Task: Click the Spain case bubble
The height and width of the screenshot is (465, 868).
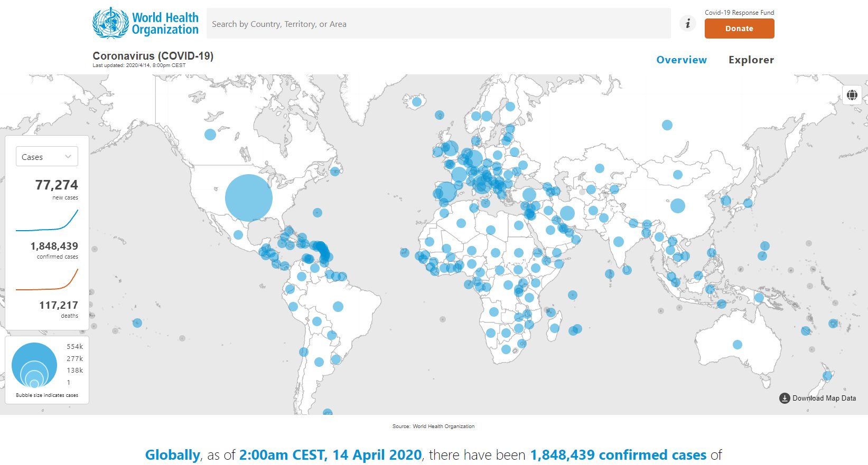Action: coord(446,192)
